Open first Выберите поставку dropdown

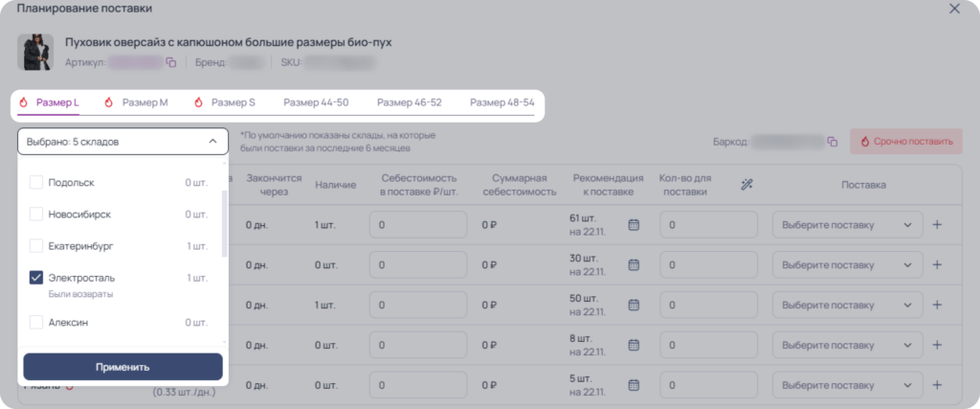(848, 224)
